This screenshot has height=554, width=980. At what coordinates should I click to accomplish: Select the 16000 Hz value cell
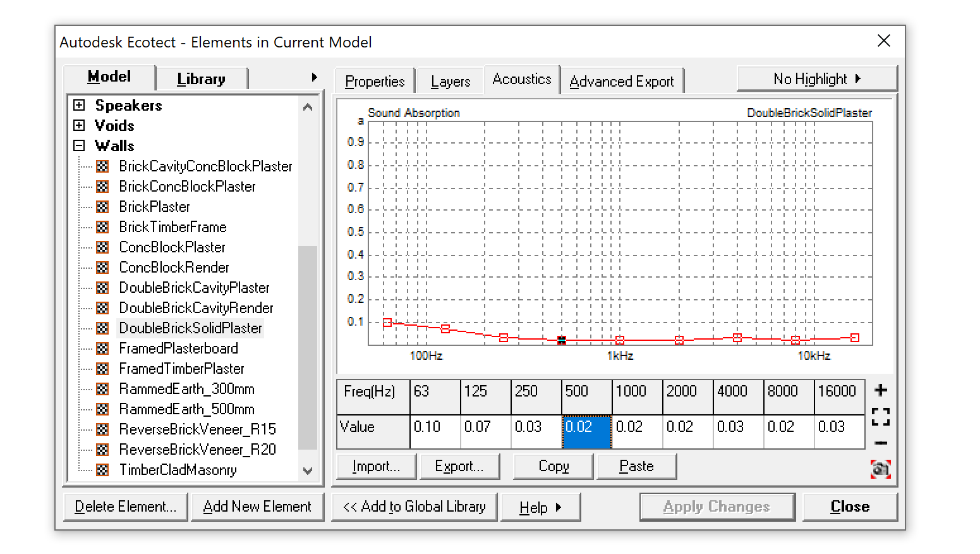pos(840,431)
